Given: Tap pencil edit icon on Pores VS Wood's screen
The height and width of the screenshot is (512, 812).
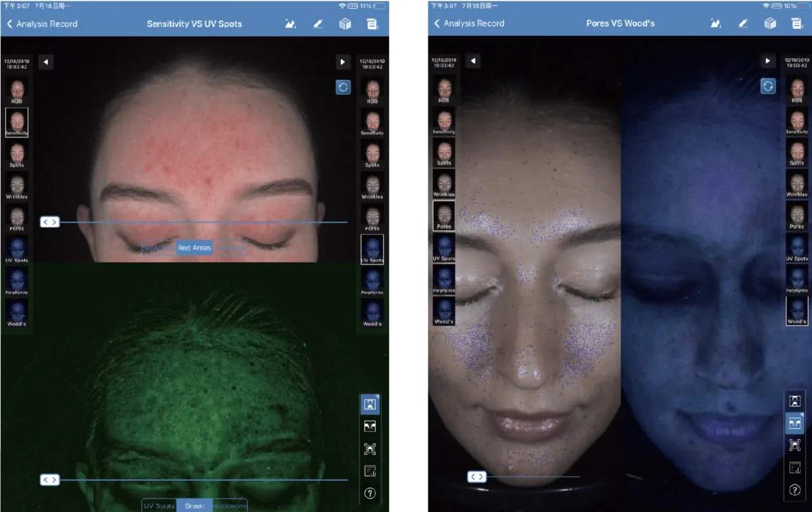Looking at the screenshot, I should (744, 23).
